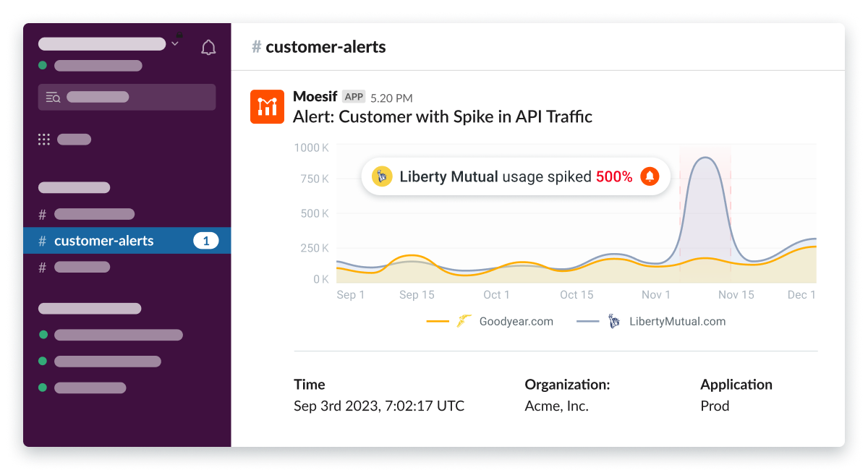Click the Moesif app avatar logo
This screenshot has width=868, height=470.
click(267, 107)
